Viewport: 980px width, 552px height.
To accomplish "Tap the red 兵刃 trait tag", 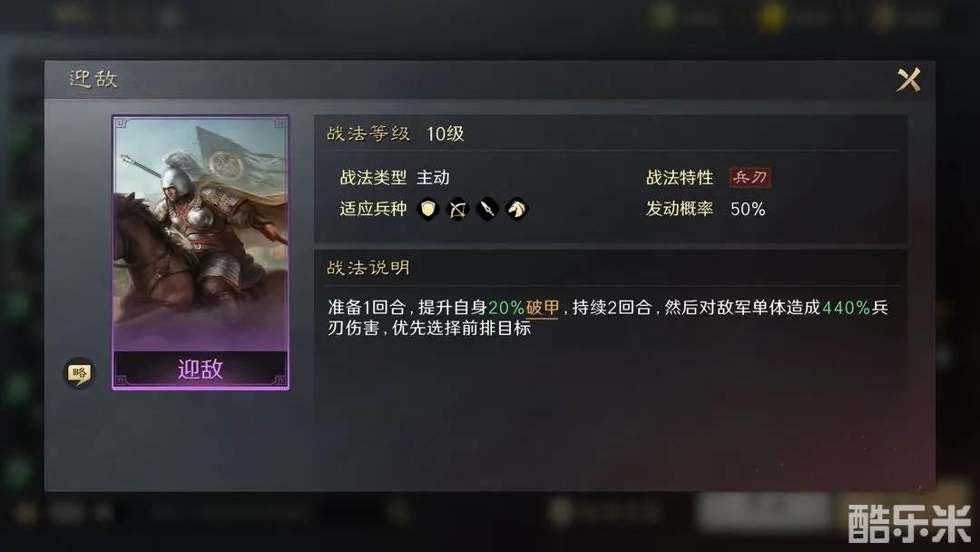I will tap(750, 178).
